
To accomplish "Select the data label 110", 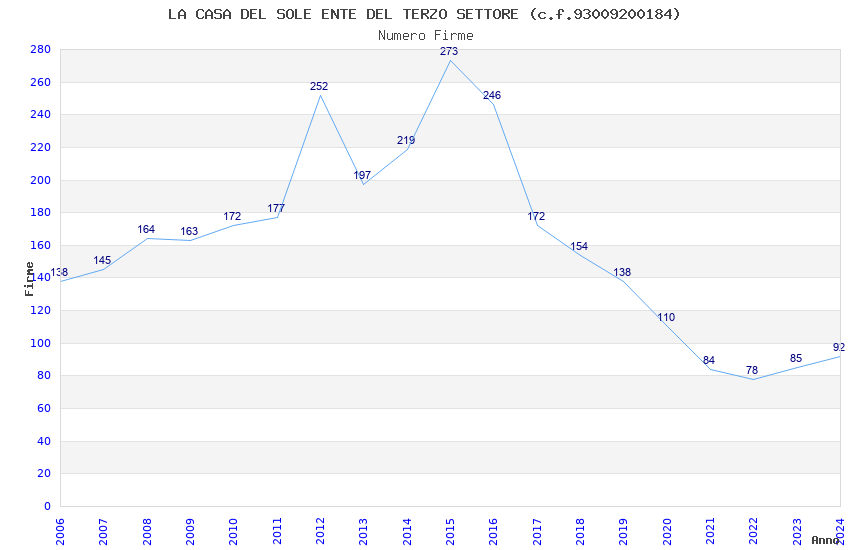I will (x=666, y=318).
